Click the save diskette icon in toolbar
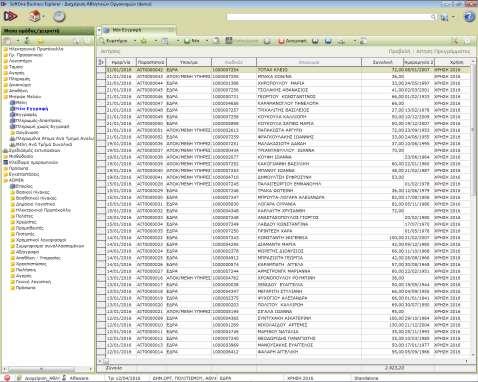 [229, 41]
